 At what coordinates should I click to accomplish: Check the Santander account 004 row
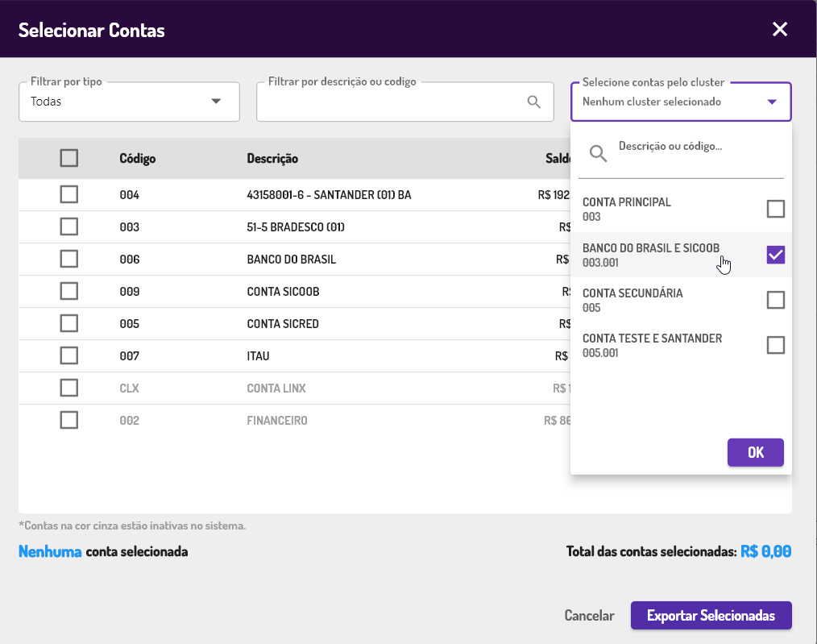pos(69,194)
